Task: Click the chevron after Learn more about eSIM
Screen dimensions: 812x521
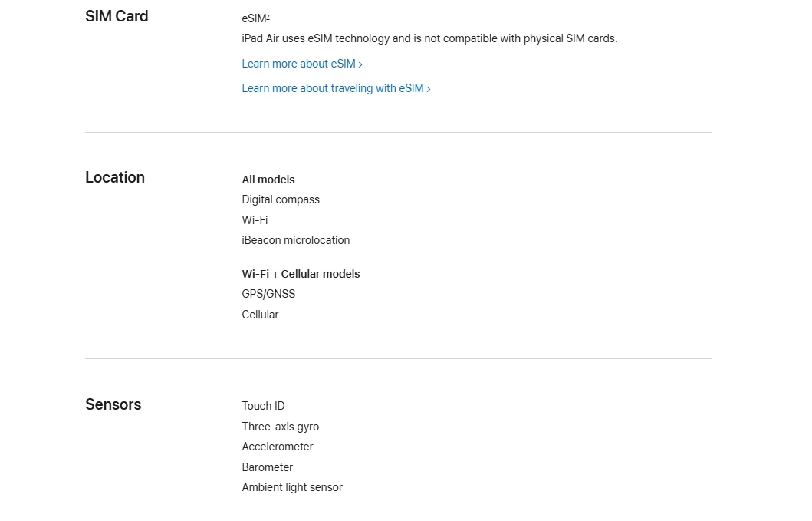Action: (360, 64)
